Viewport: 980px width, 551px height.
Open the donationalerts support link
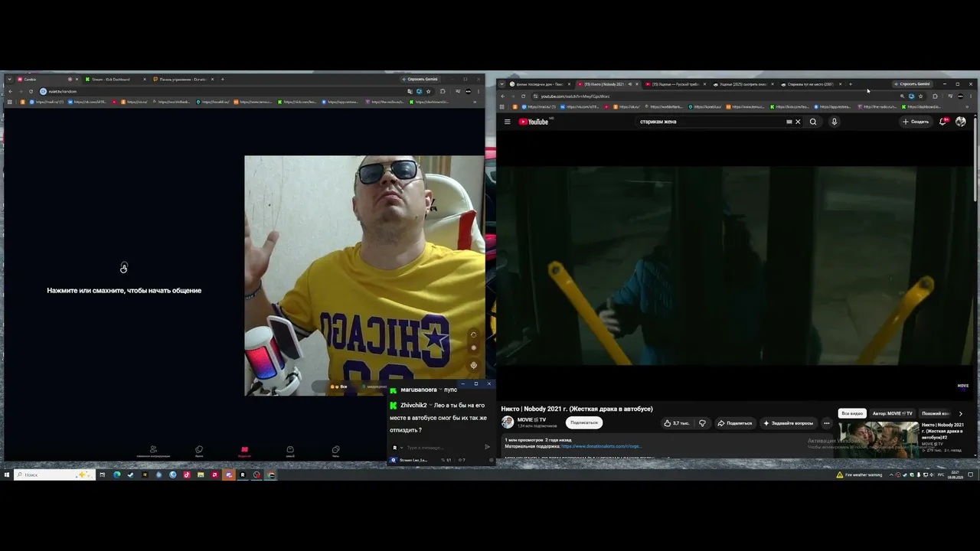(x=601, y=446)
